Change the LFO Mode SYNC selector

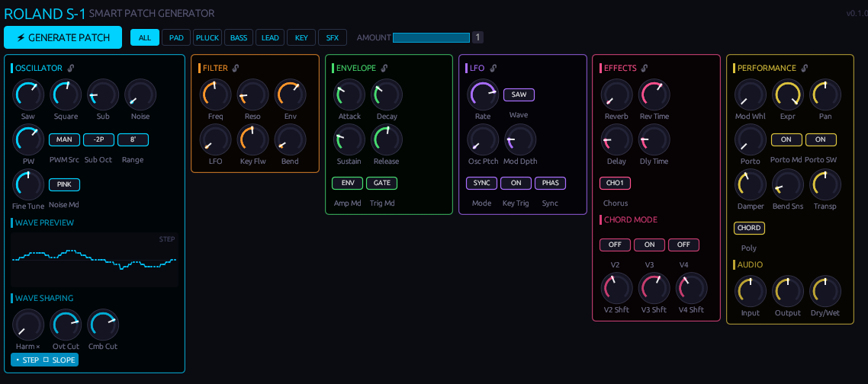coord(481,183)
